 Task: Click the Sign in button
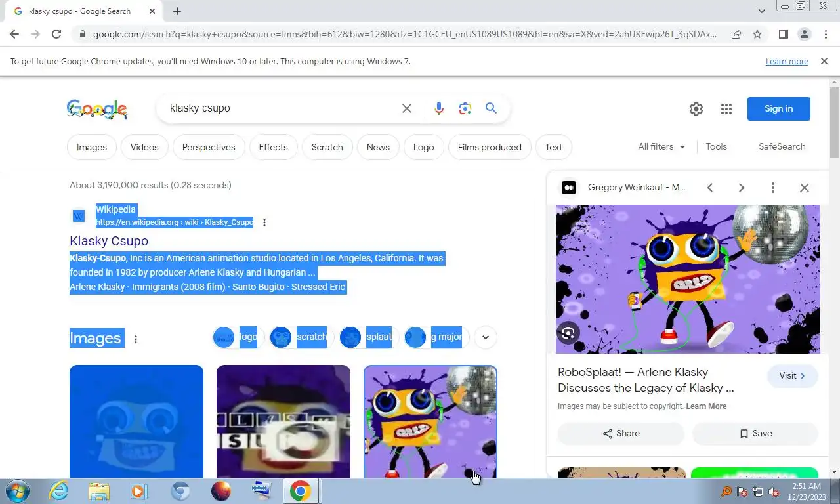click(779, 109)
